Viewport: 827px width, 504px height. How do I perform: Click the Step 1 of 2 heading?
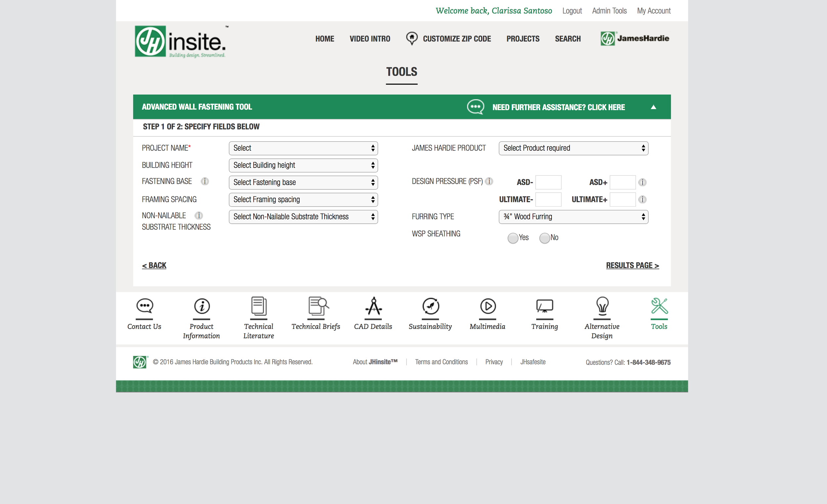click(x=201, y=127)
